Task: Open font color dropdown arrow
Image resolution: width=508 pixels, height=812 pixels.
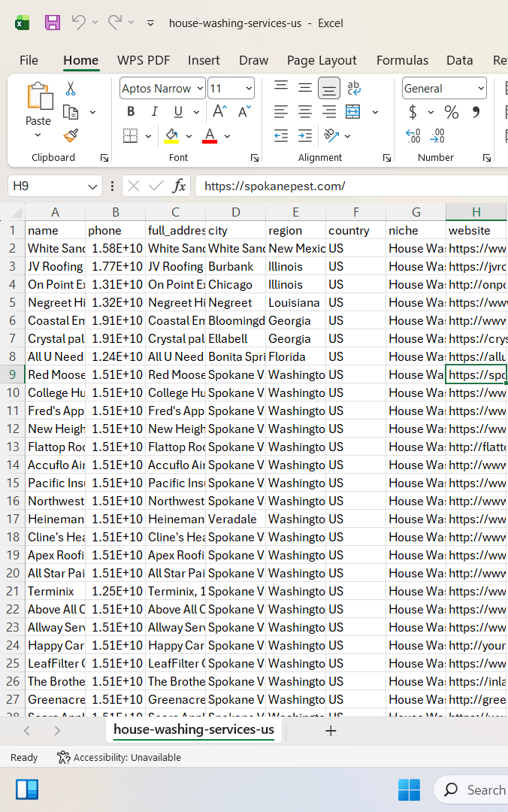Action: click(x=228, y=136)
